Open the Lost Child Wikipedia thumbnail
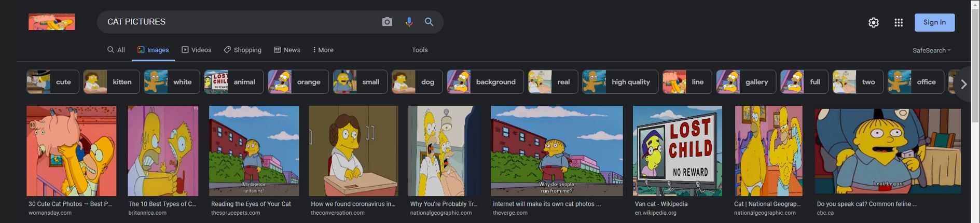The image size is (980, 223). pos(677,151)
